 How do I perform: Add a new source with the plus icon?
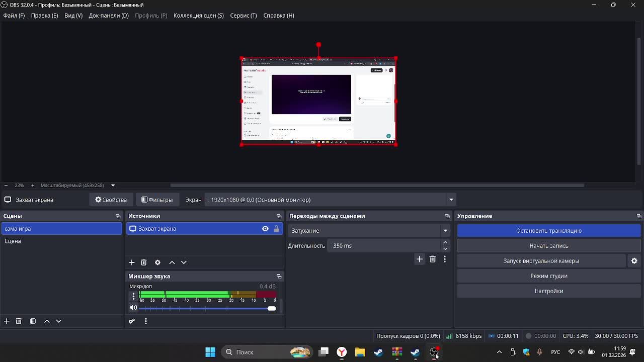[132, 262]
